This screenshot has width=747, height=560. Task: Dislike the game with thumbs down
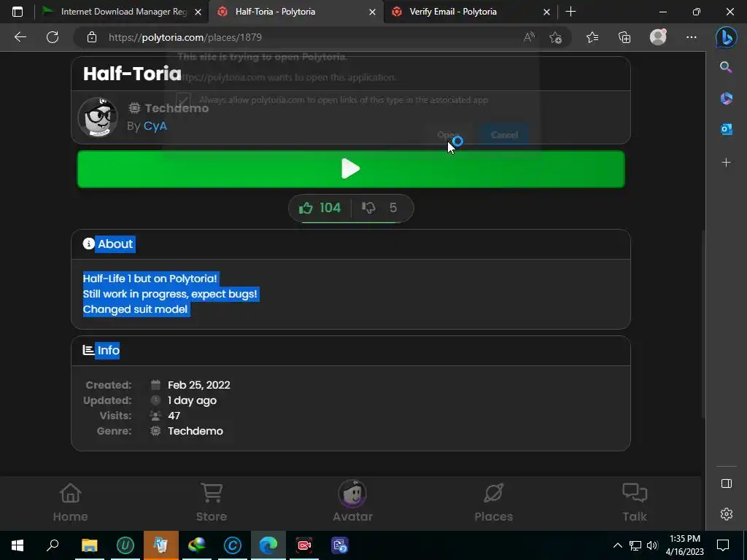pos(379,208)
